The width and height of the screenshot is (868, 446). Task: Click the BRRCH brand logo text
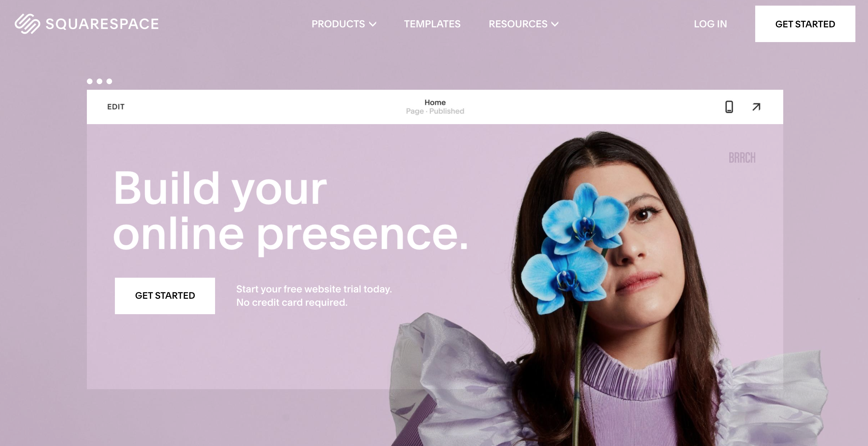742,158
